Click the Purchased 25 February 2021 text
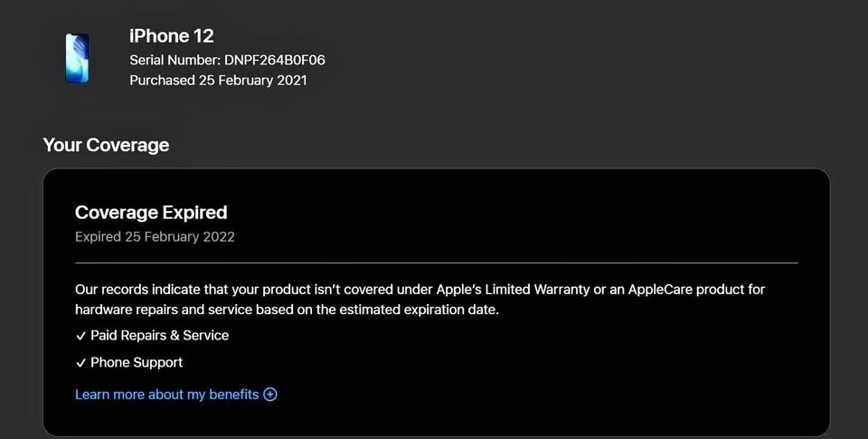The width and height of the screenshot is (868, 439). pyautogui.click(x=218, y=81)
